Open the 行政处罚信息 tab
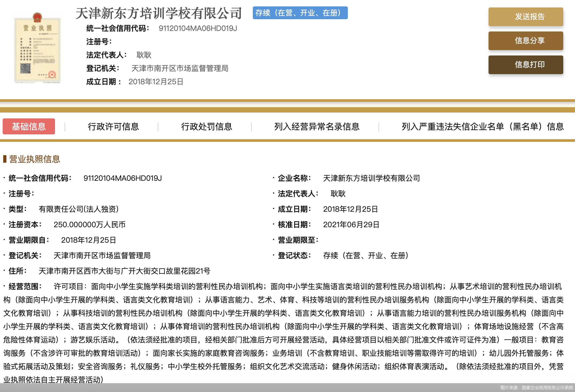The image size is (575, 392). pyautogui.click(x=207, y=126)
